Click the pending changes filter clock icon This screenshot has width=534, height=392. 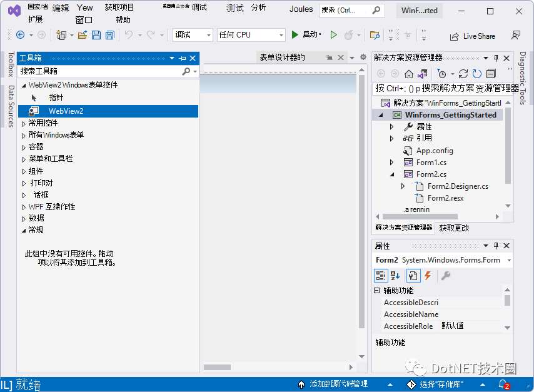(x=441, y=74)
